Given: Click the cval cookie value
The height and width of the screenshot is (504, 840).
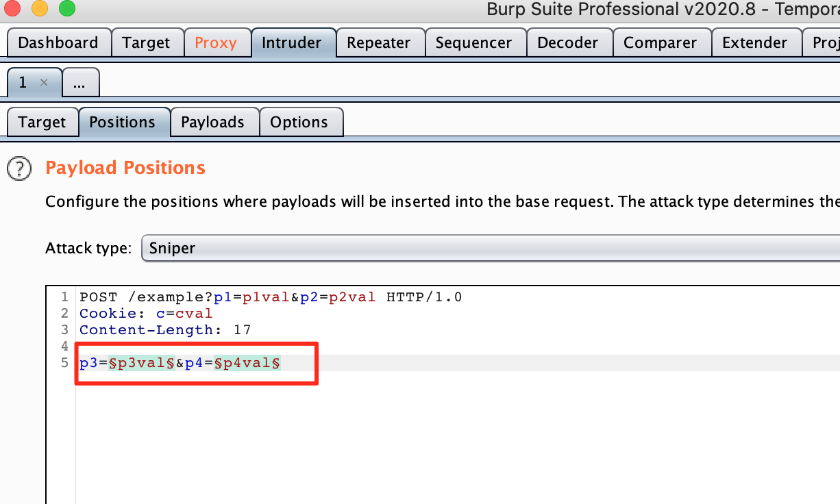Looking at the screenshot, I should point(195,314).
